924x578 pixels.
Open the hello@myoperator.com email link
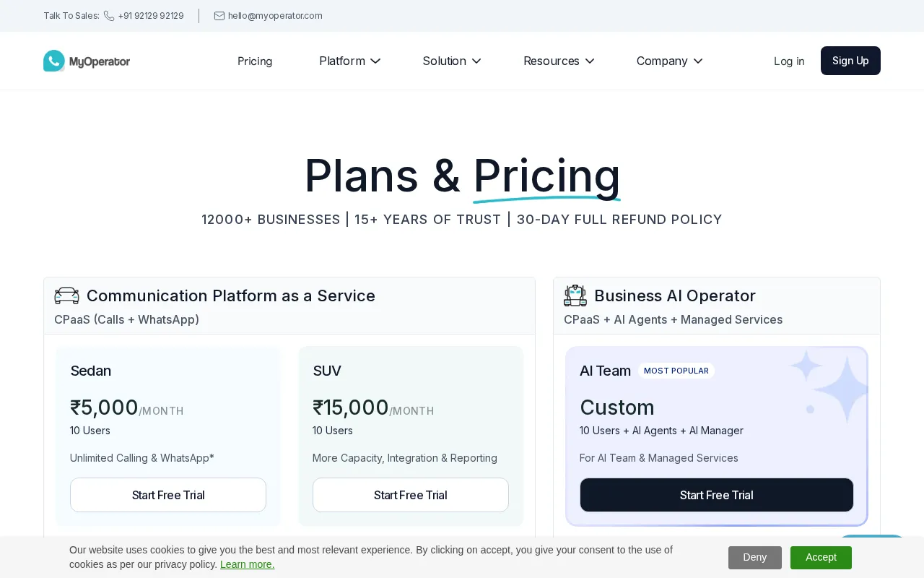coord(275,16)
